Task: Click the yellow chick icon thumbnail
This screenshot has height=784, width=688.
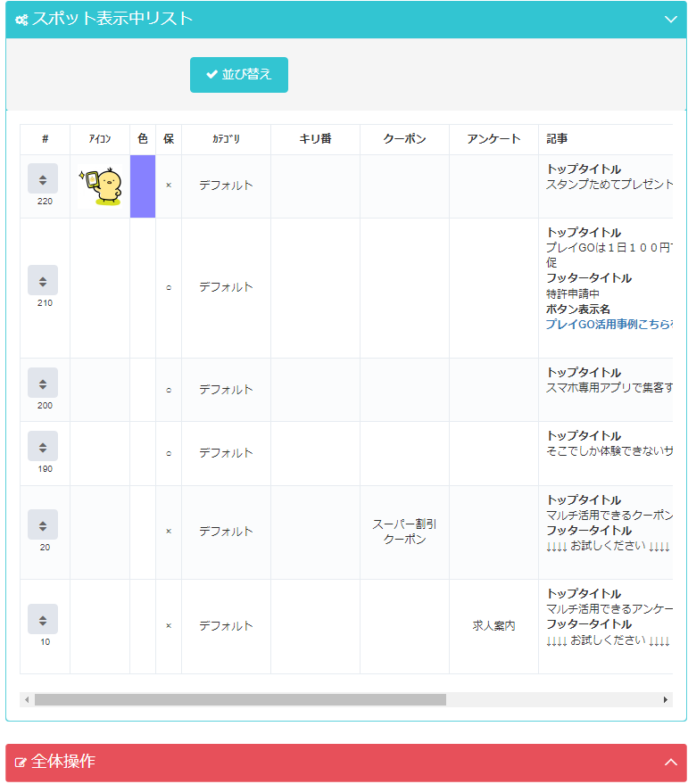Action: point(100,186)
